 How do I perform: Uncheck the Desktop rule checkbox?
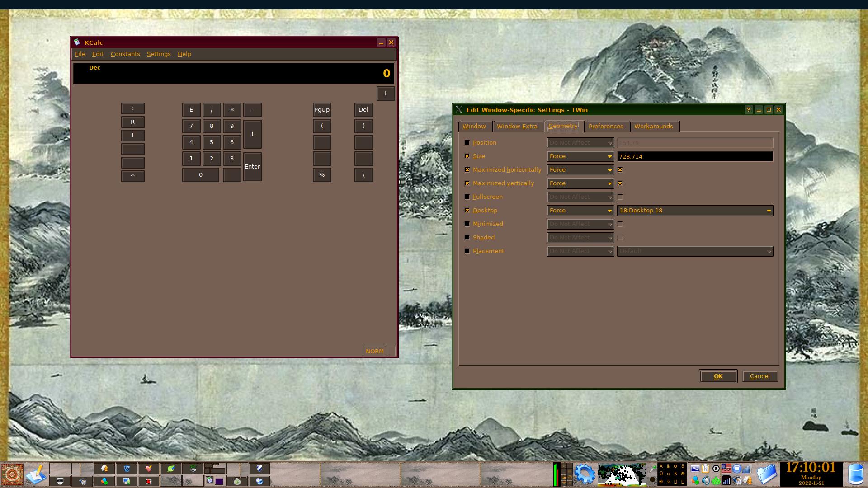coord(467,210)
